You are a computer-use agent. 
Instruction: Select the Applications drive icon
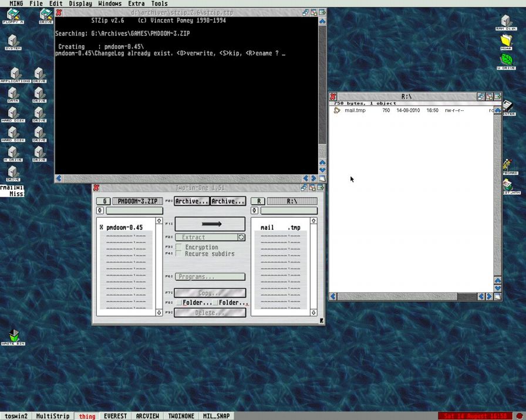(14, 74)
